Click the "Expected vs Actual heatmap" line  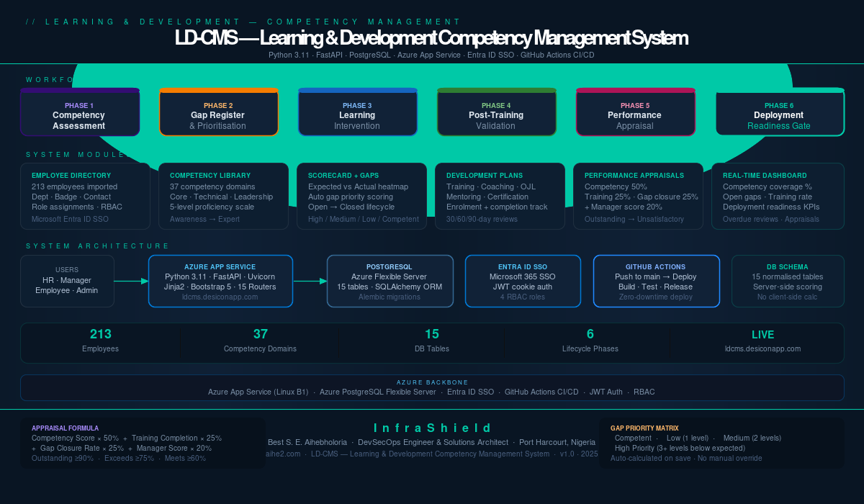(358, 186)
